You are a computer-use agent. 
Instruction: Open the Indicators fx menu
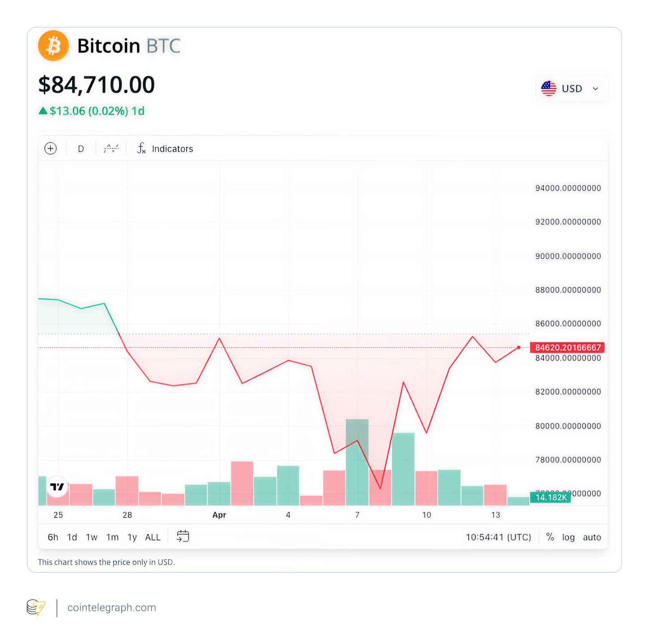point(165,149)
